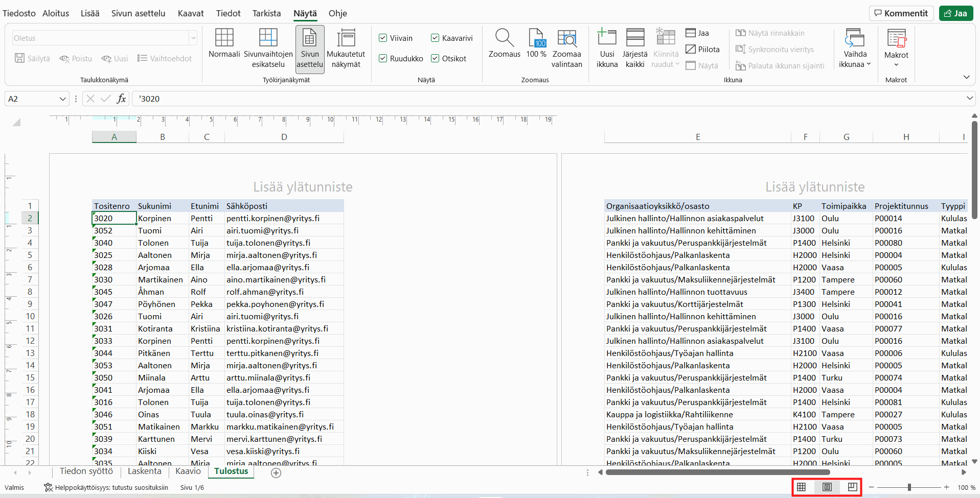The image size is (980, 498).
Task: Click the 100 % zoom level
Action: pyautogui.click(x=966, y=488)
